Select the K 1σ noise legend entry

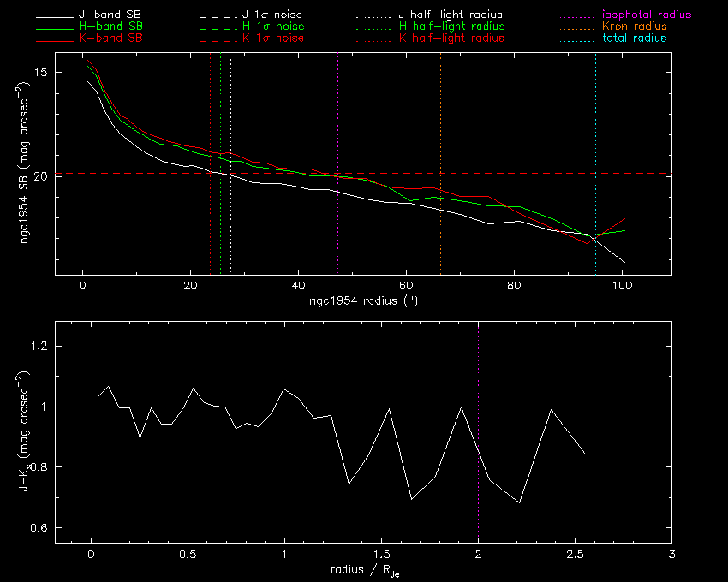[x=277, y=39]
